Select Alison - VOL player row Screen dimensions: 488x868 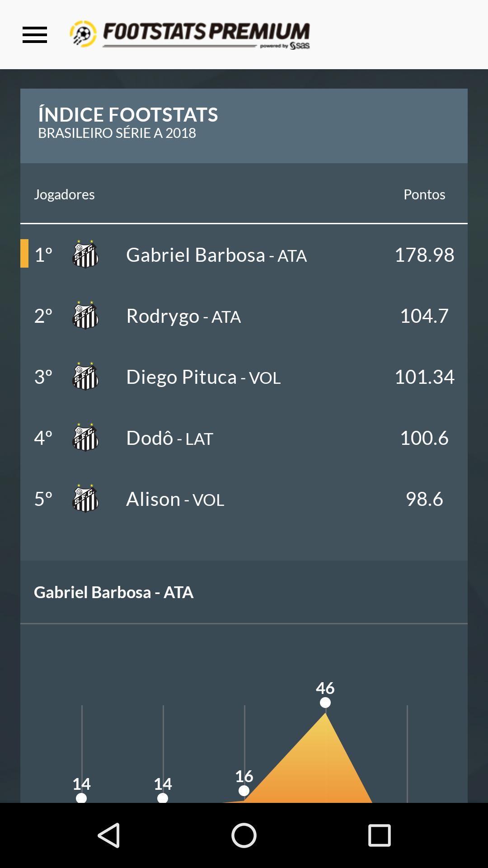pyautogui.click(x=244, y=499)
